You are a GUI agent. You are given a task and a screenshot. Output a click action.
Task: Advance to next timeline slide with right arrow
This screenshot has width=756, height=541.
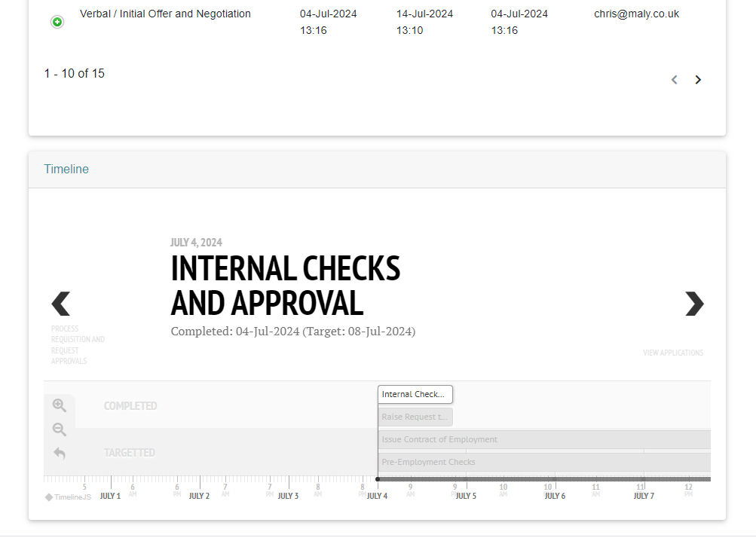click(693, 304)
